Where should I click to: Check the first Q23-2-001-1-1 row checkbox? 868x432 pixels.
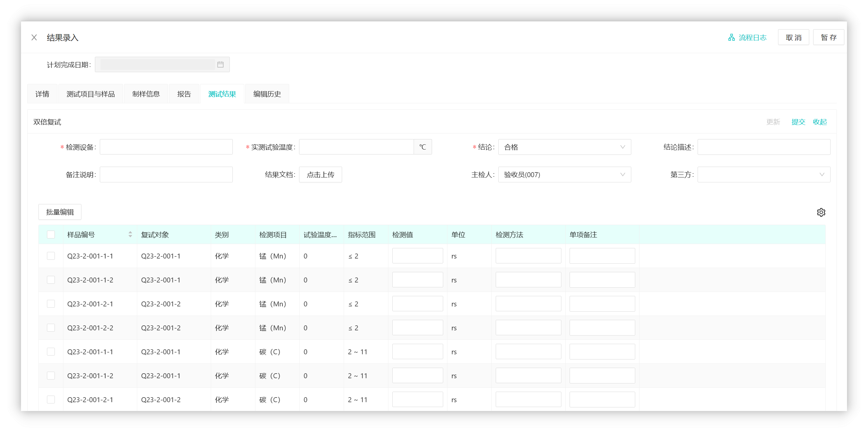51,256
